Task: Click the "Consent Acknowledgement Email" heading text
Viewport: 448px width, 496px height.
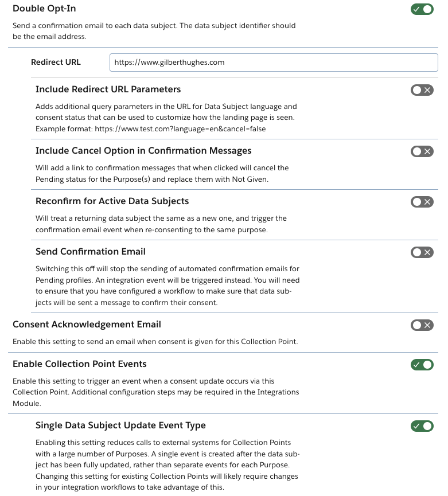Action: click(x=87, y=325)
